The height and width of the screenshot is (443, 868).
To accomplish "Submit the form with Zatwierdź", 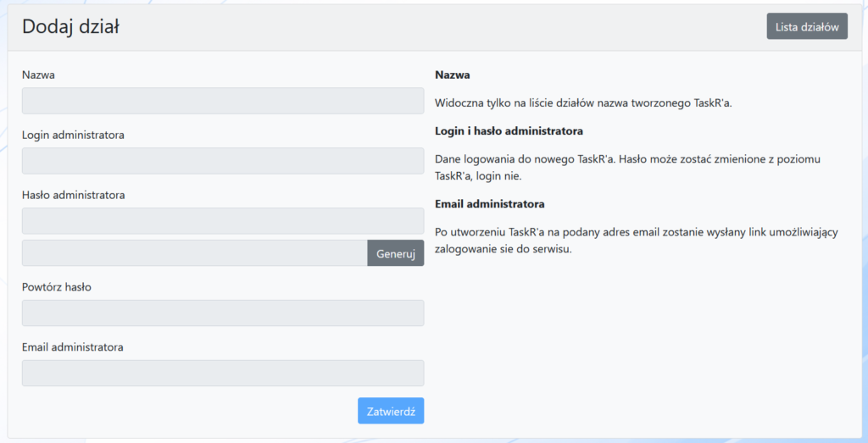I will (x=390, y=411).
